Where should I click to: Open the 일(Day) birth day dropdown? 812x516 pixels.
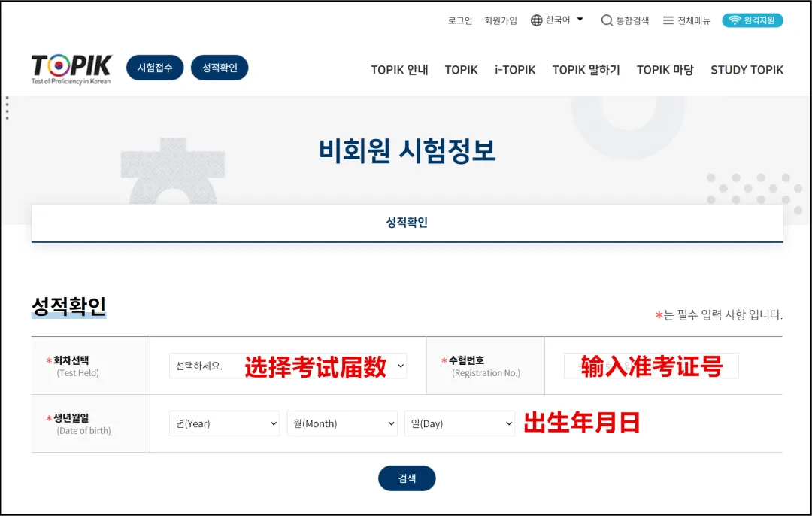click(459, 423)
